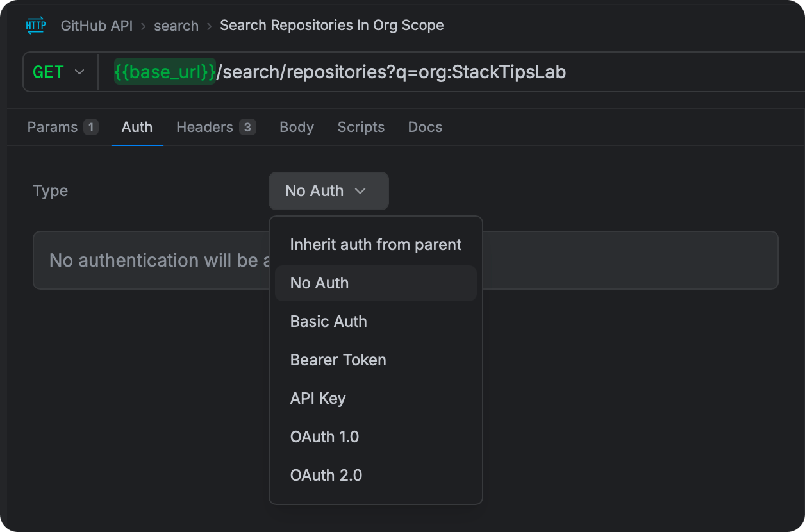
Task: Open the GET method dropdown
Action: click(59, 72)
